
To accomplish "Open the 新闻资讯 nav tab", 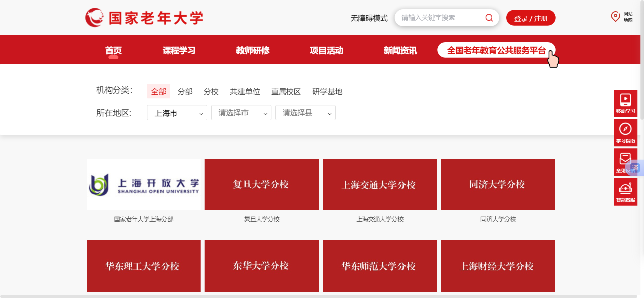I will tap(400, 50).
